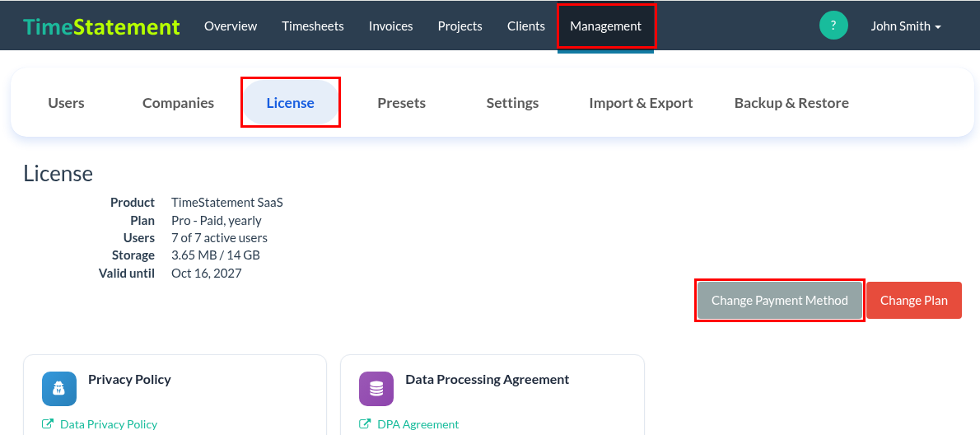Select the License tab
Screen dimensions: 980x435
click(291, 103)
